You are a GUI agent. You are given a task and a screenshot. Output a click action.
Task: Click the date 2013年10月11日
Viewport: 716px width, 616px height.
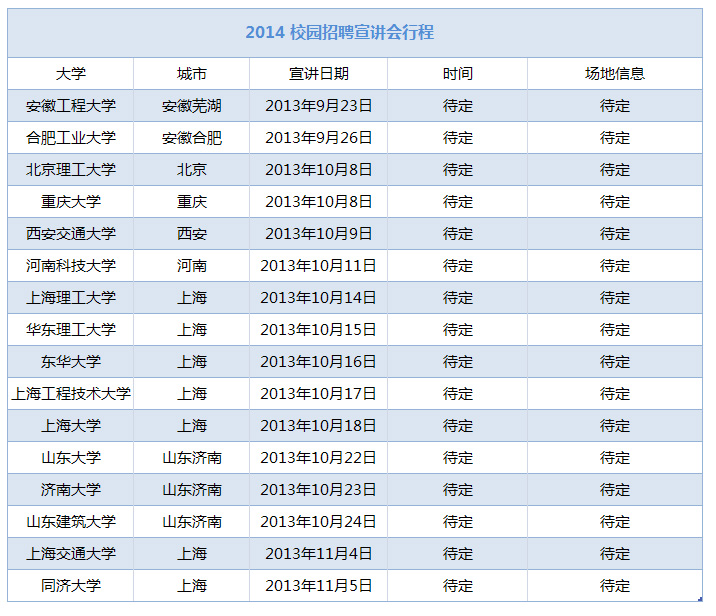(319, 266)
